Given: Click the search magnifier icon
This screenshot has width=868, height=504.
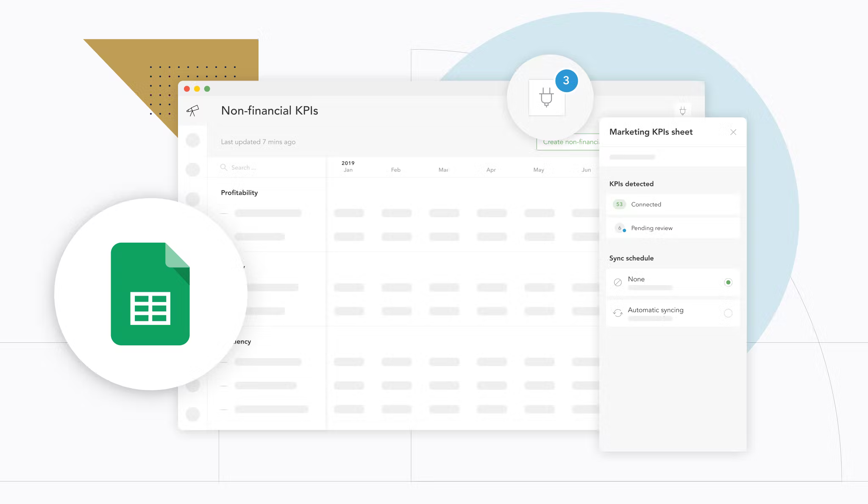Looking at the screenshot, I should click(225, 167).
